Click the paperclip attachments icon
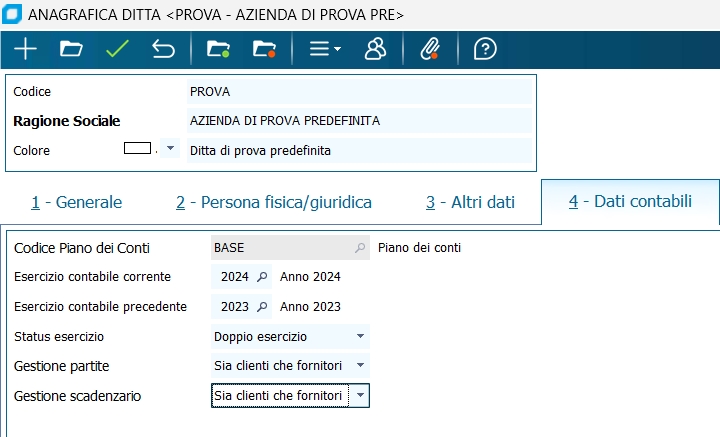Screen dimensions: 720x437 pyautogui.click(x=430, y=49)
